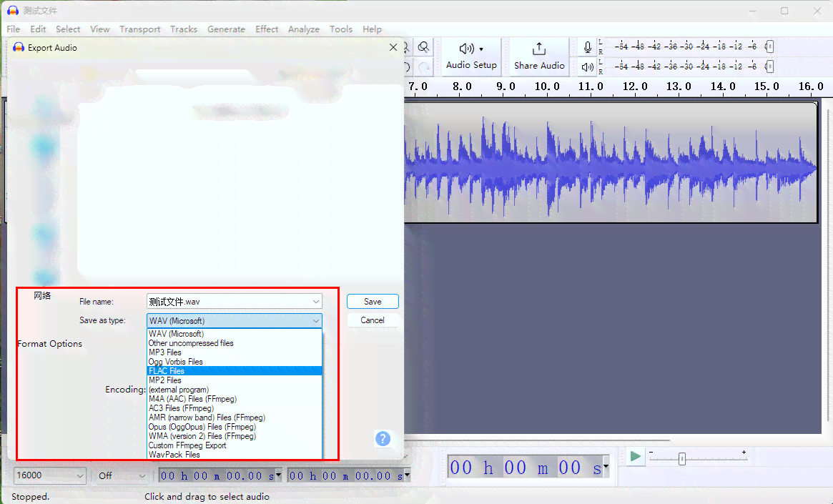
Task: Click the microphone record meter icon
Action: click(588, 47)
